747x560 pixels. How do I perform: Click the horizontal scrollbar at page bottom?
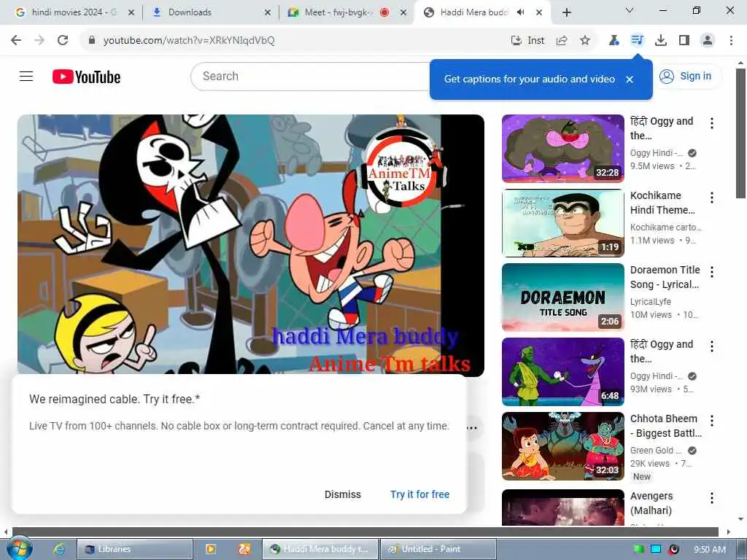365,532
